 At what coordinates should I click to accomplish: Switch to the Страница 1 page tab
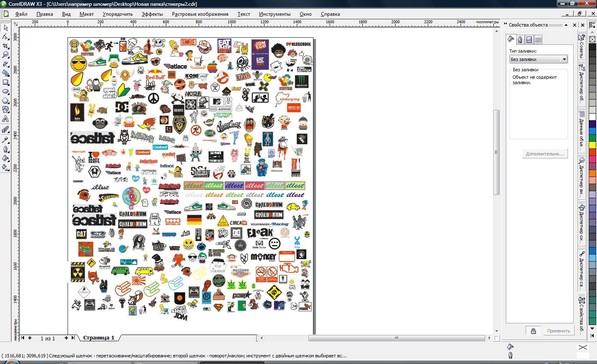99,338
